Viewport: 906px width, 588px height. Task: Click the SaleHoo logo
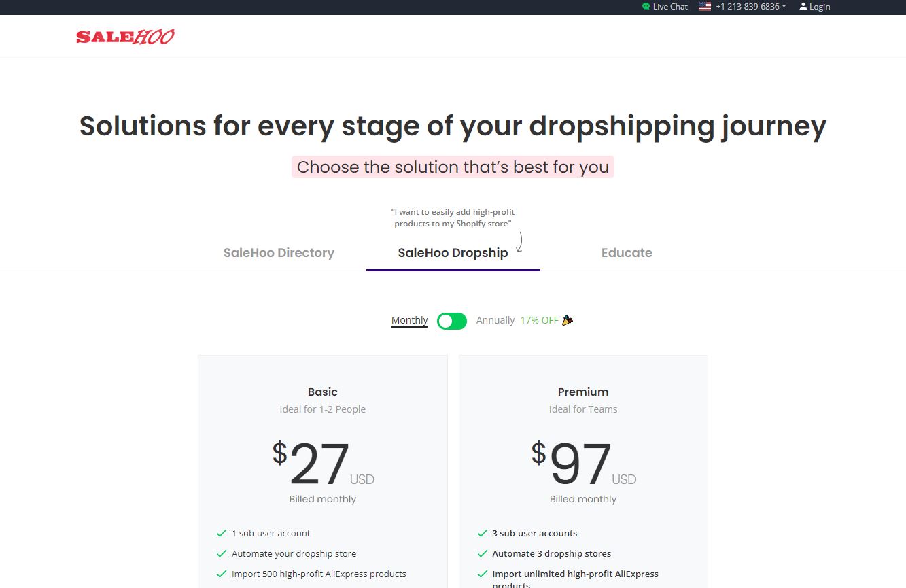[x=125, y=37]
